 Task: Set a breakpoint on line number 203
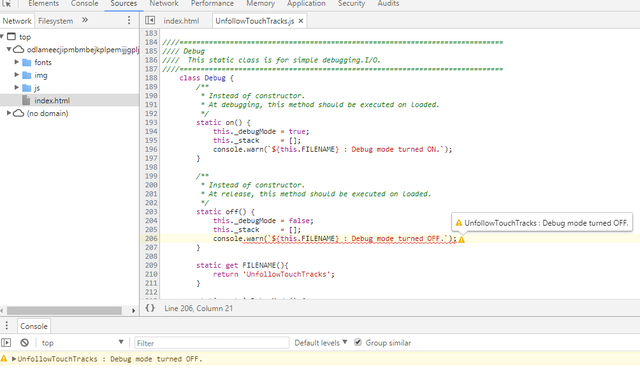click(x=151, y=211)
